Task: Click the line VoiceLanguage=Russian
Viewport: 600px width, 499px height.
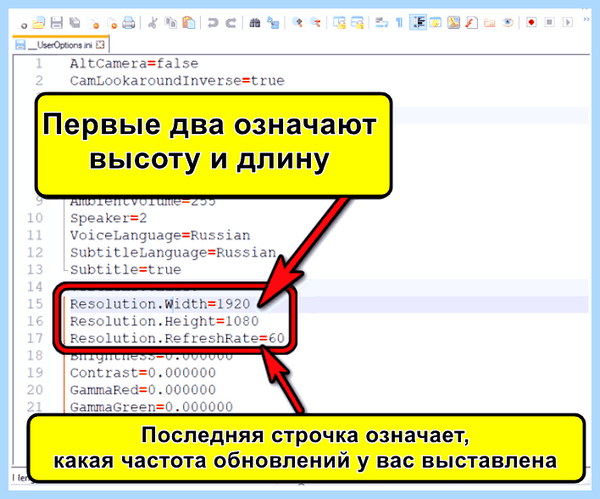Action: click(x=160, y=235)
